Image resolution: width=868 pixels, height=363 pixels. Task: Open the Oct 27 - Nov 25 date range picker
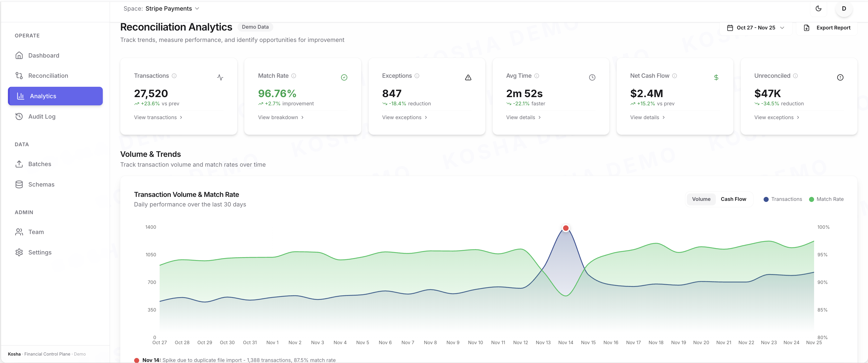(756, 28)
